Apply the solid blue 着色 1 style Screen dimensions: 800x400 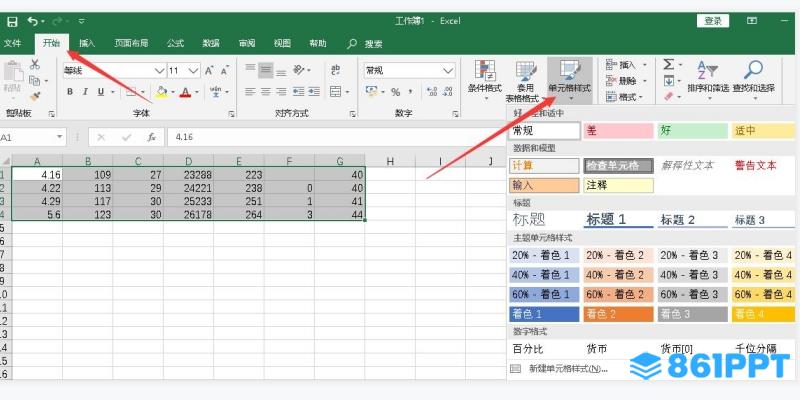[544, 314]
